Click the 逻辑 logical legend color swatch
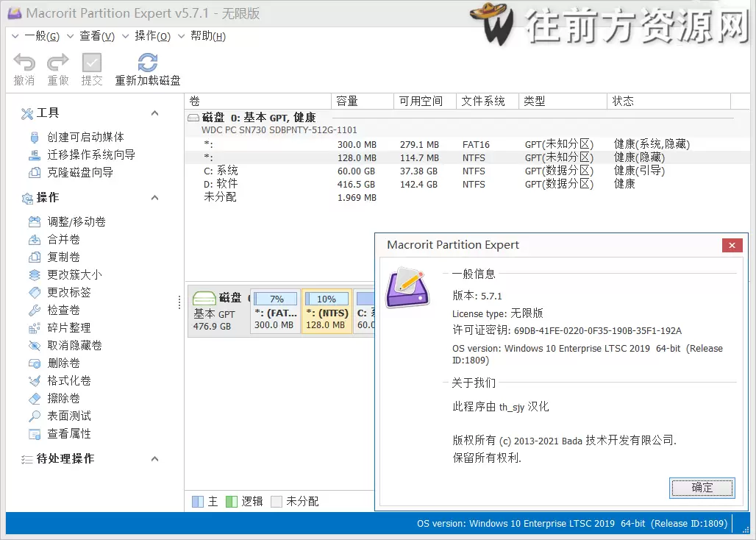 [232, 502]
